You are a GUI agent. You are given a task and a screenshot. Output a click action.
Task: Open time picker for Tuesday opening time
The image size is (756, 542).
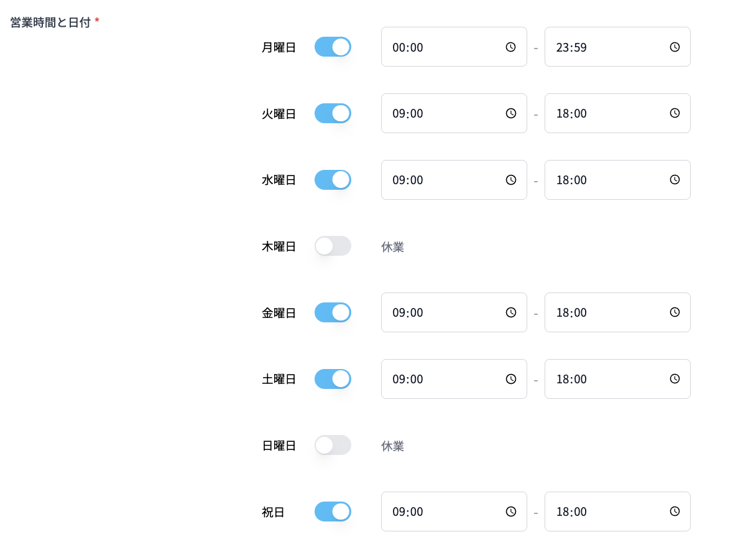click(x=511, y=113)
